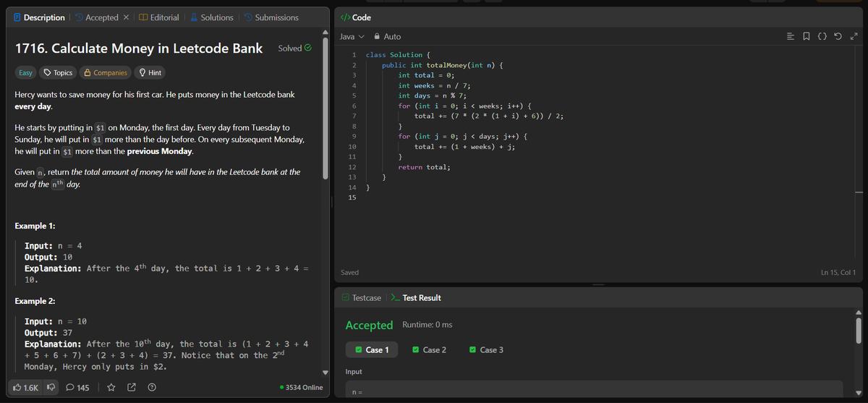Click 'int weeks = n / 7;' line

435,85
